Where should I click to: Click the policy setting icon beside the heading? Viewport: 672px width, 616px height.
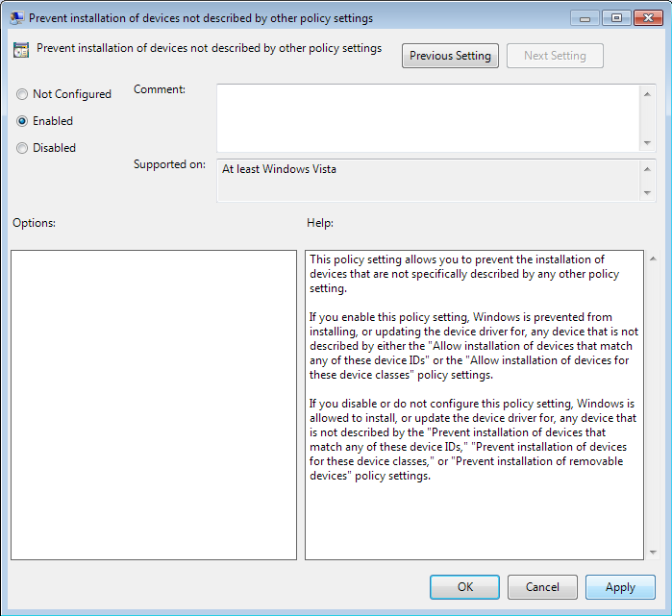21,50
